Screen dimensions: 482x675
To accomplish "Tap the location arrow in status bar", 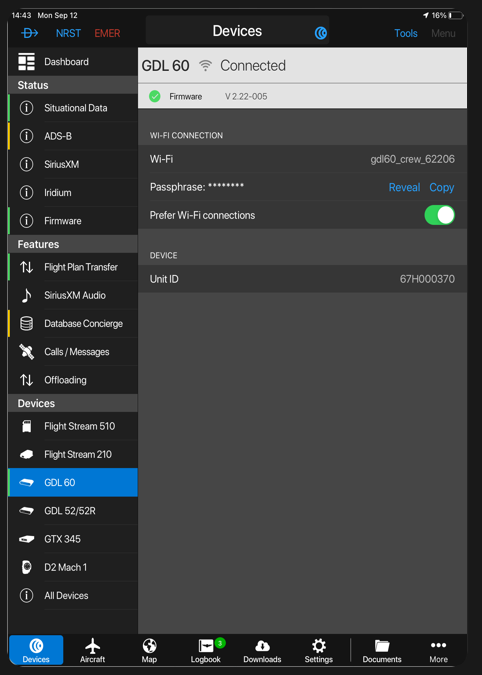I will [x=426, y=15].
